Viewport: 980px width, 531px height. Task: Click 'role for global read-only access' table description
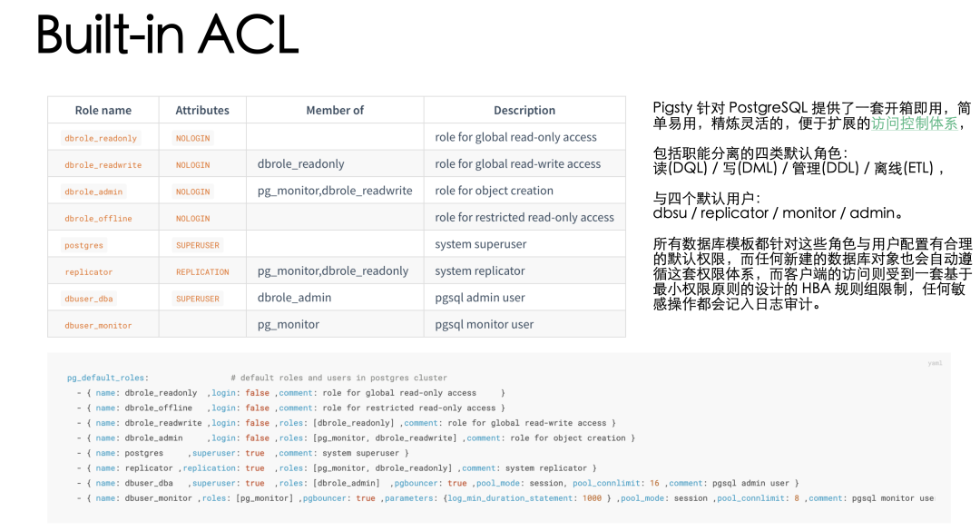tap(515, 137)
